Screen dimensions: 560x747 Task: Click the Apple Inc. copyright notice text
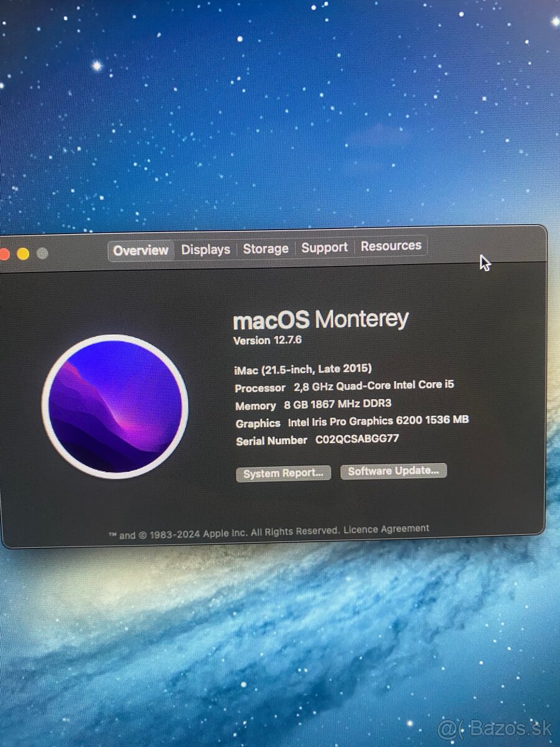(x=224, y=533)
